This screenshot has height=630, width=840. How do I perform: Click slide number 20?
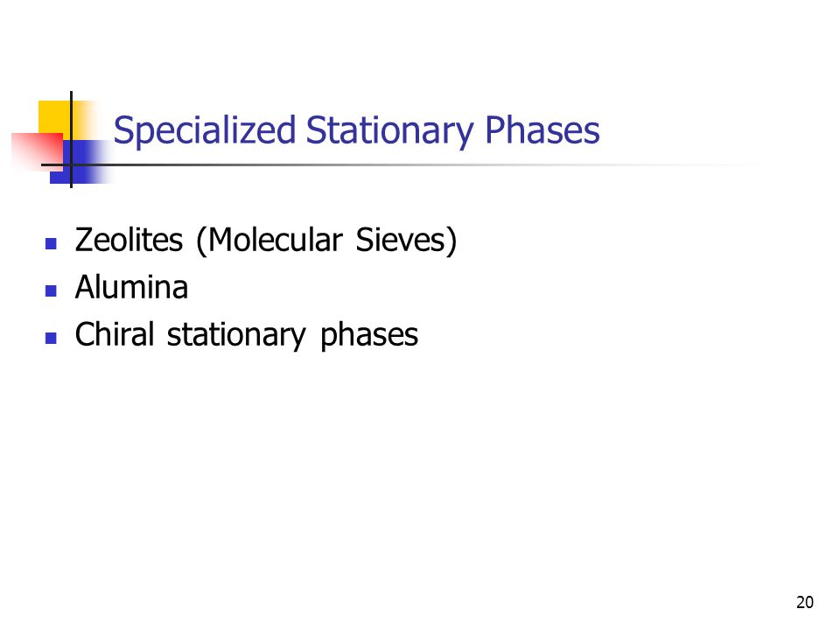pyautogui.click(x=805, y=602)
